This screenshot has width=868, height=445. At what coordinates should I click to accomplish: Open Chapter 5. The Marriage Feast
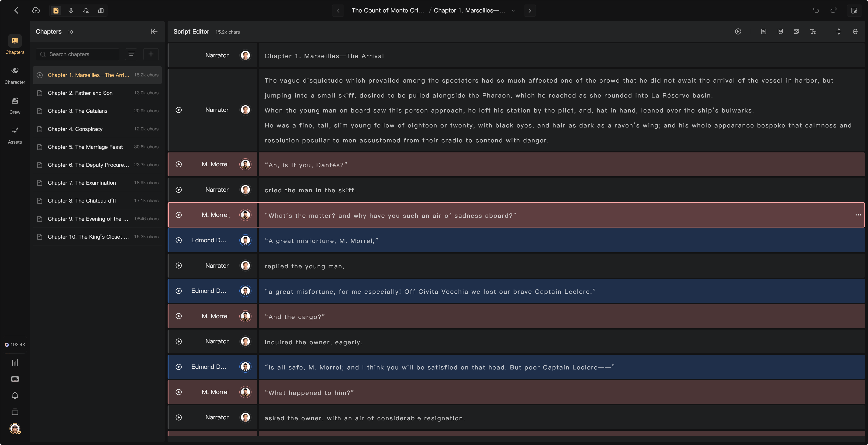pyautogui.click(x=97, y=147)
